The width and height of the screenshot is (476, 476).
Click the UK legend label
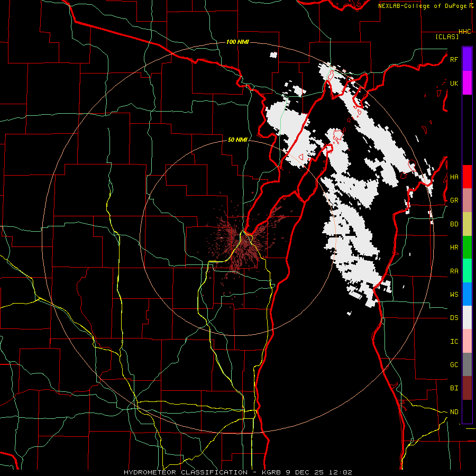[454, 83]
